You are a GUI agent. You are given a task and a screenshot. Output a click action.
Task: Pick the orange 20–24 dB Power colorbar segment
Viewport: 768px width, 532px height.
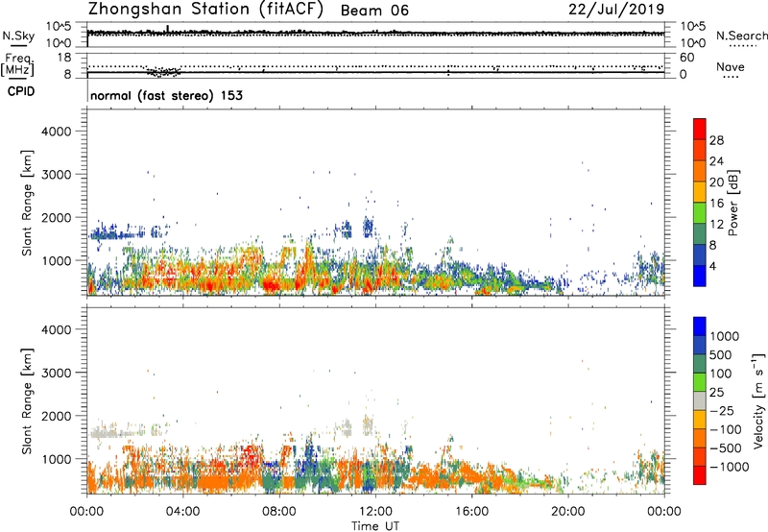(x=700, y=172)
